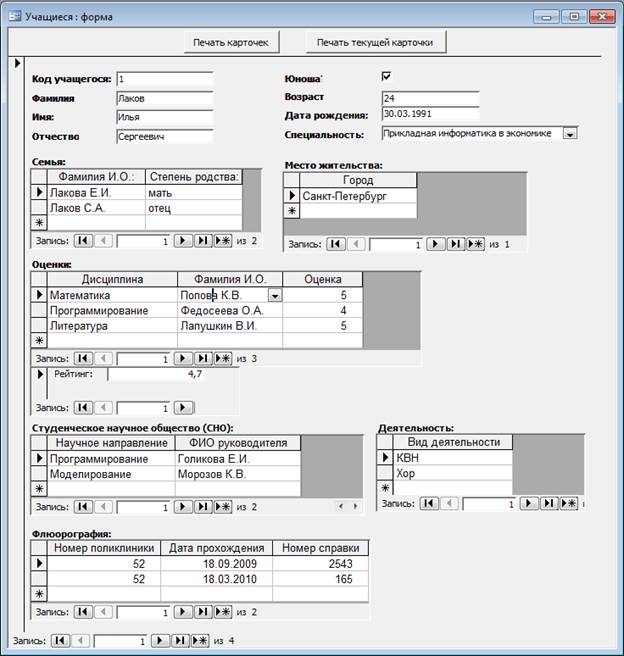Click отец relationship cell
The image size is (624, 656).
194,208
